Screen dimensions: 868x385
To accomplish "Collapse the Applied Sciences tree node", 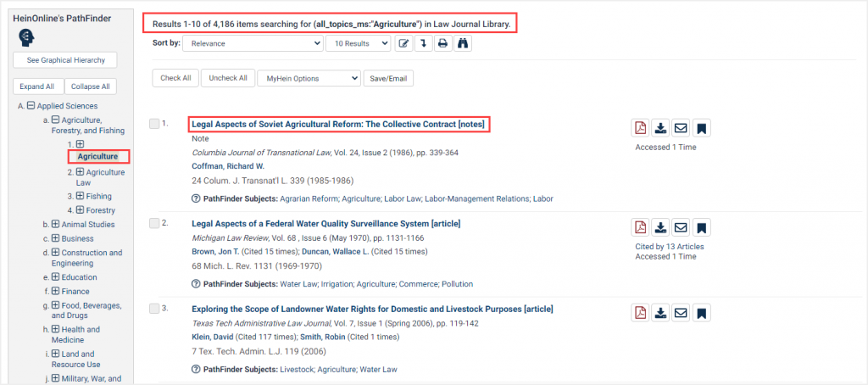I will pos(31,106).
